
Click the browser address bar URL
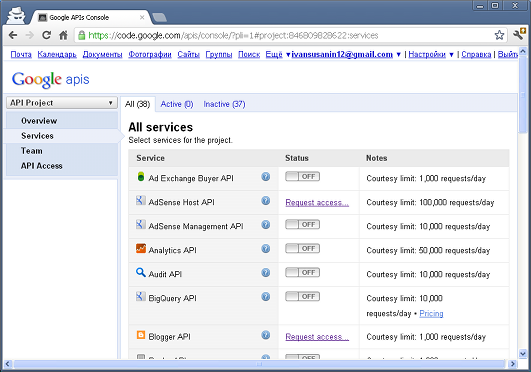(233, 35)
